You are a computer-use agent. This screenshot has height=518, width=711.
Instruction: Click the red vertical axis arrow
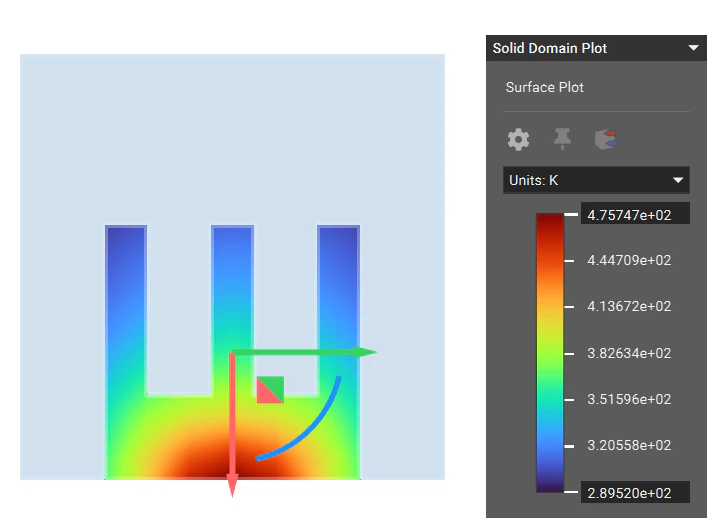tap(232, 425)
